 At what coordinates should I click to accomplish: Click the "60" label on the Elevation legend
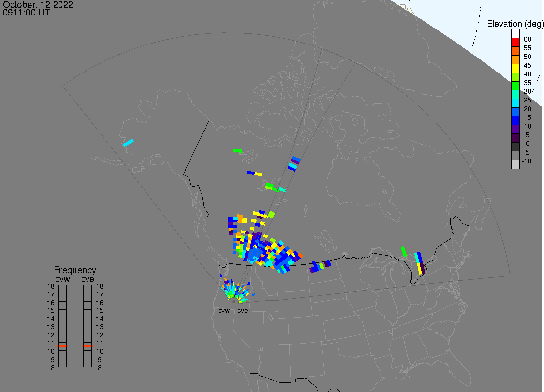coord(528,39)
